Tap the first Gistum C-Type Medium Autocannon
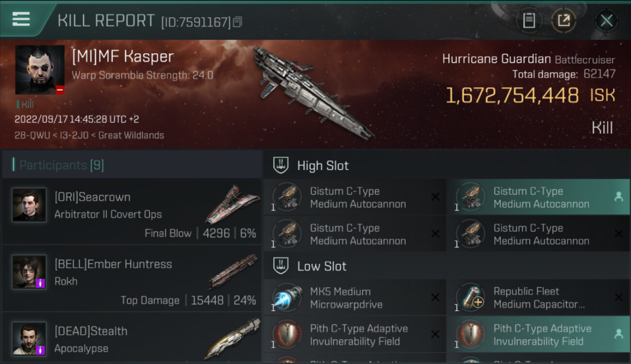 355,197
